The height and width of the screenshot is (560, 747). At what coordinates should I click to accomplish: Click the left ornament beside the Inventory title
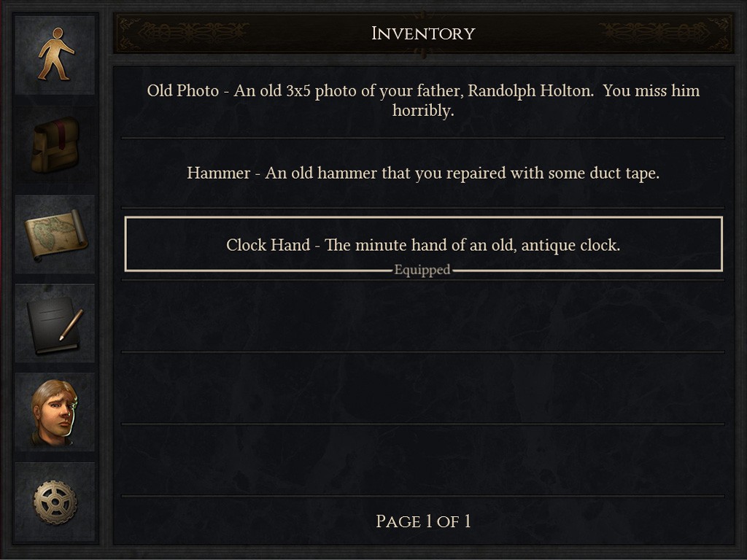(x=184, y=33)
